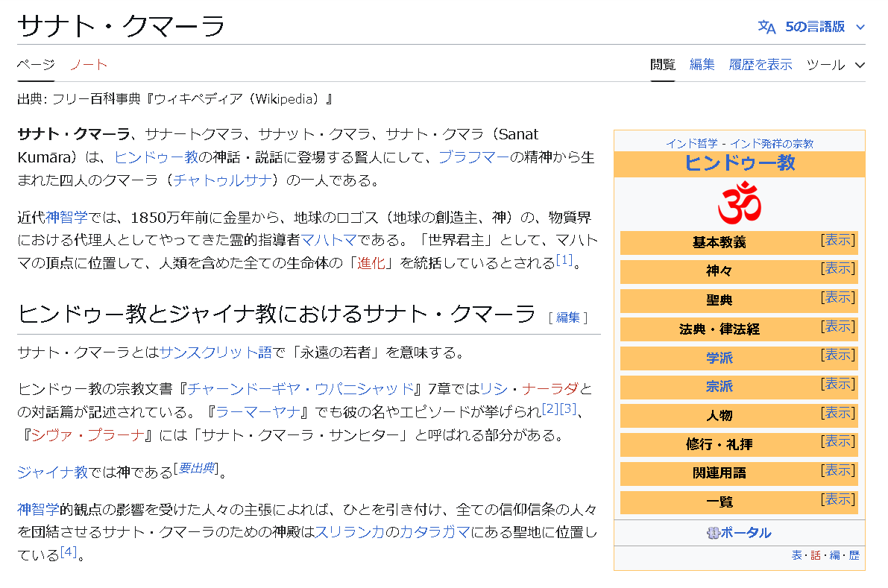Open the サンスクリット語 link
Screen dimensions: 888x588
click(x=215, y=353)
